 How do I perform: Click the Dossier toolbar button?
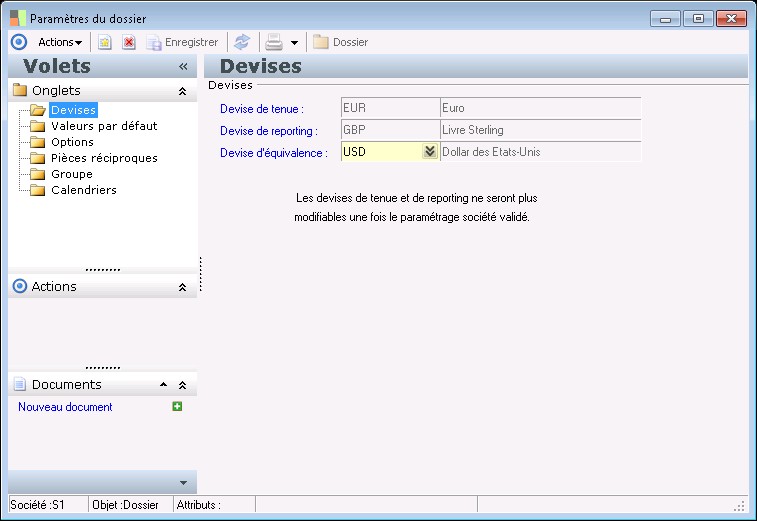(x=340, y=42)
